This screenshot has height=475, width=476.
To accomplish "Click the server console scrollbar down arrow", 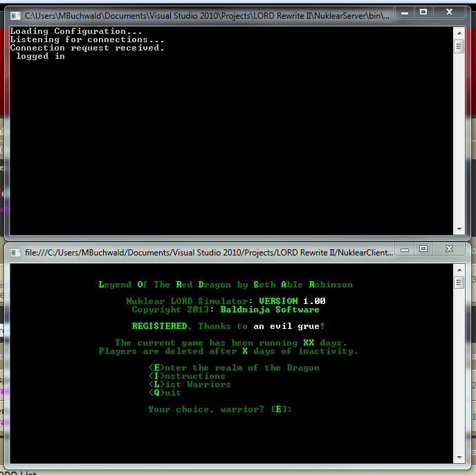I will 459,229.
